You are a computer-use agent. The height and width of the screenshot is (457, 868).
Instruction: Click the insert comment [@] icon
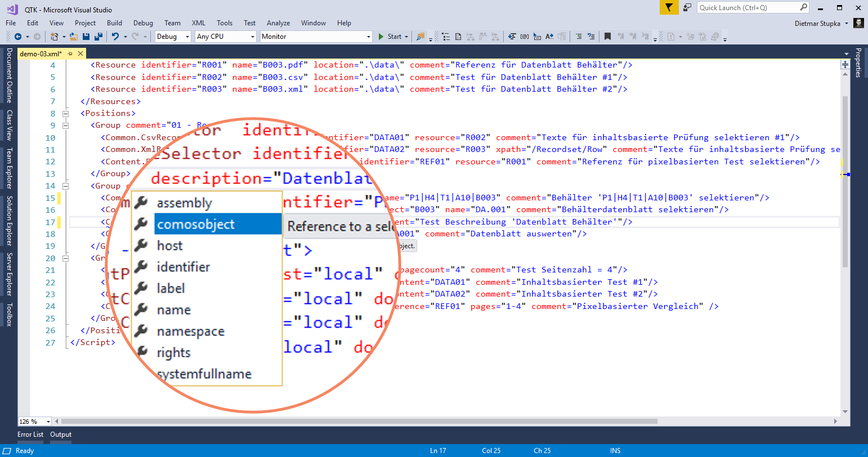click(x=525, y=37)
